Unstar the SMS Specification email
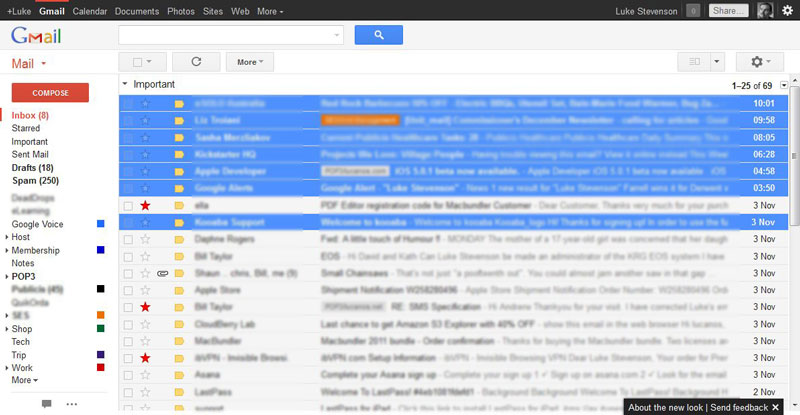 (x=145, y=307)
